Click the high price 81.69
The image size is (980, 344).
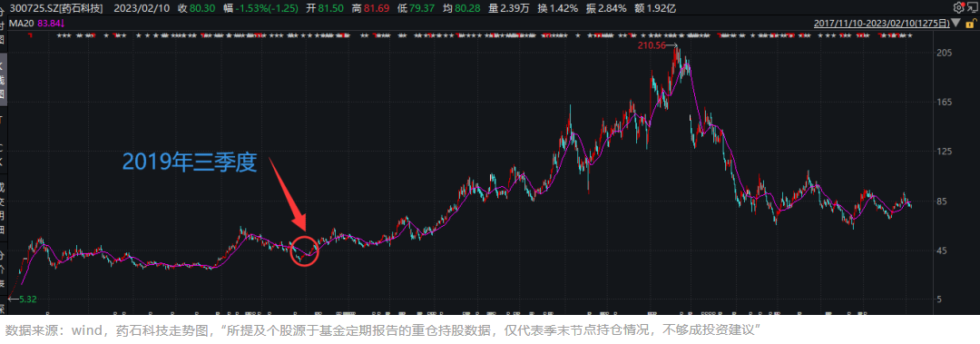[377, 9]
